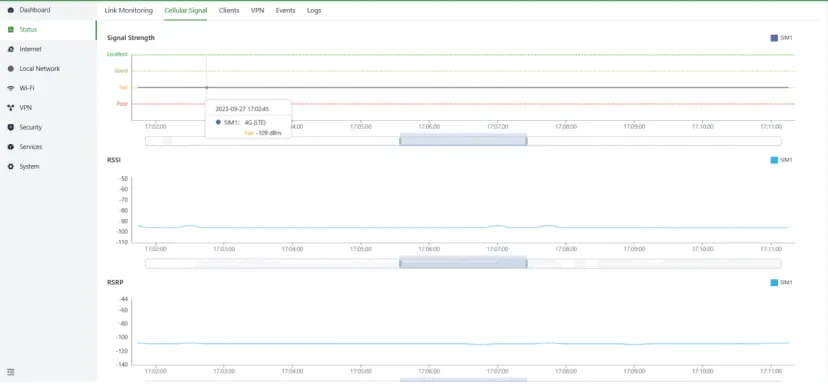
Task: Click the Good threshold label
Action: point(121,71)
